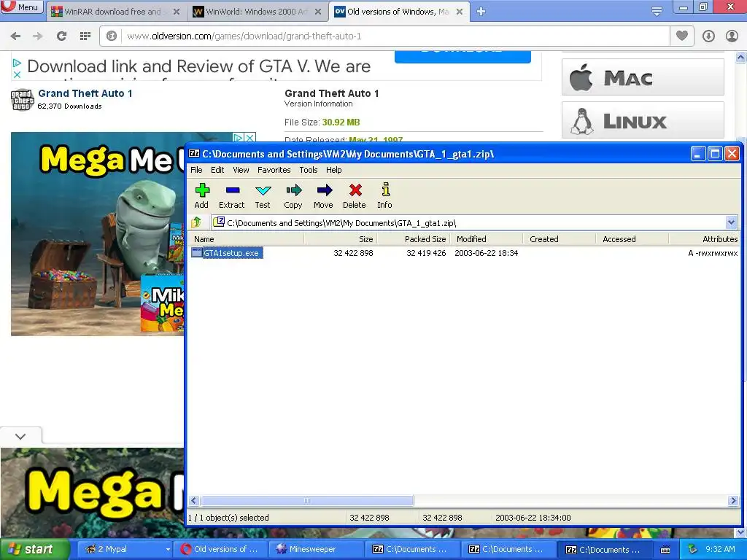Click the browser Back arrow
The image size is (747, 560).
click(15, 36)
